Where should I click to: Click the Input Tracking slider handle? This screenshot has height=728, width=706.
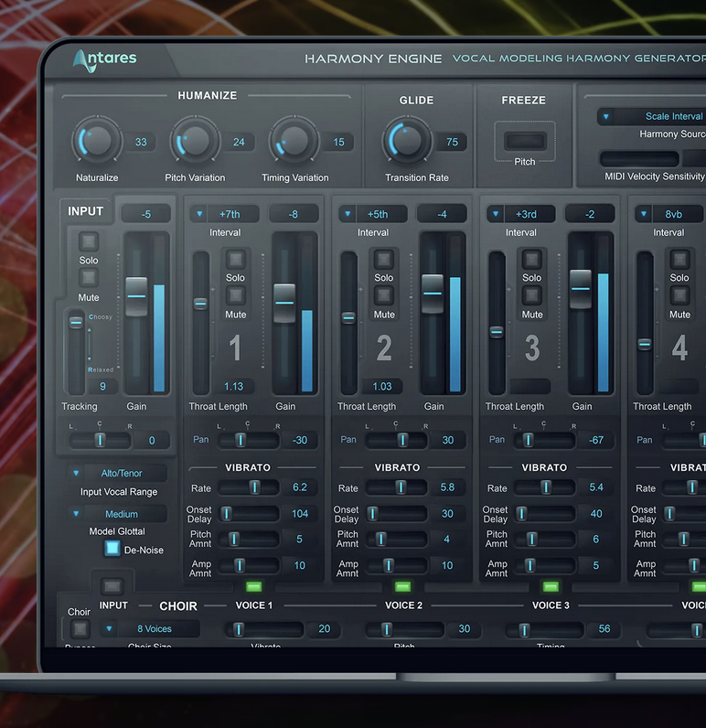pos(76,322)
